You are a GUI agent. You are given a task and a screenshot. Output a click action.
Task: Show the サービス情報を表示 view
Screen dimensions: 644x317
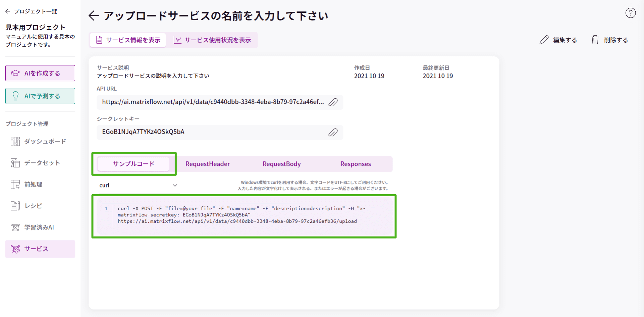tap(128, 40)
